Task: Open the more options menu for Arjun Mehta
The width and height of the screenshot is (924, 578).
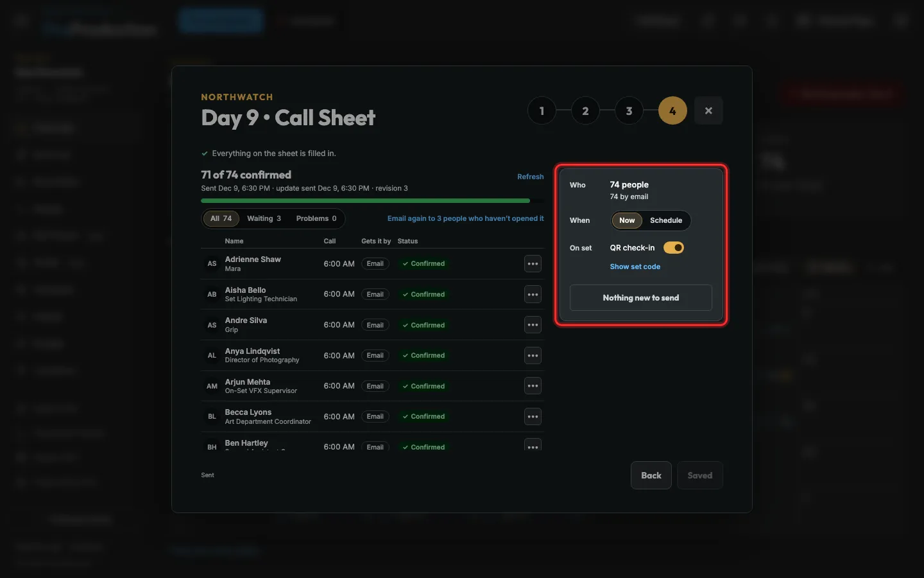Action: (x=533, y=386)
